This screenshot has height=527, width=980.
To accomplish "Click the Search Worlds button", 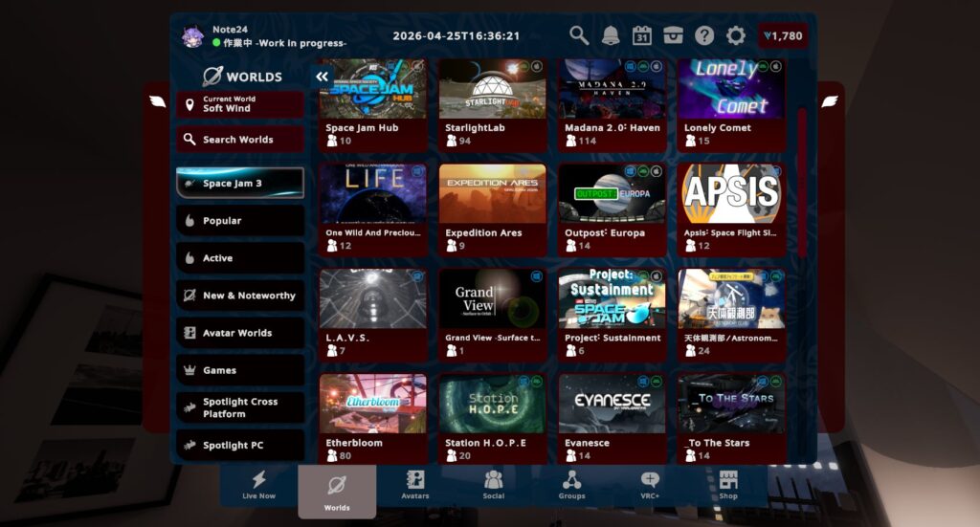I will tap(240, 140).
